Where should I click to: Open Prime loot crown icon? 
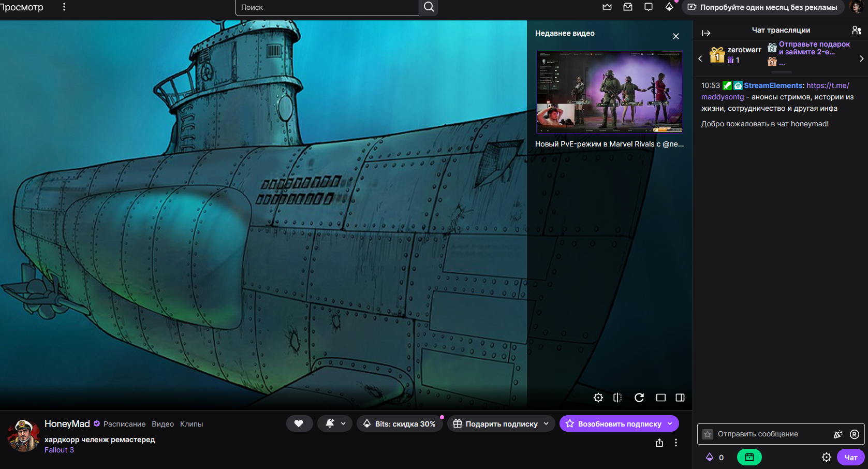(x=607, y=7)
